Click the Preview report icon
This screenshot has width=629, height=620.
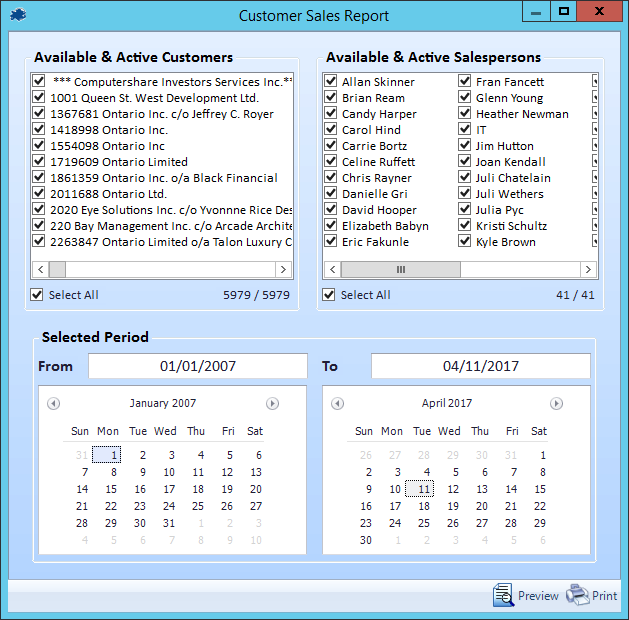tap(503, 596)
